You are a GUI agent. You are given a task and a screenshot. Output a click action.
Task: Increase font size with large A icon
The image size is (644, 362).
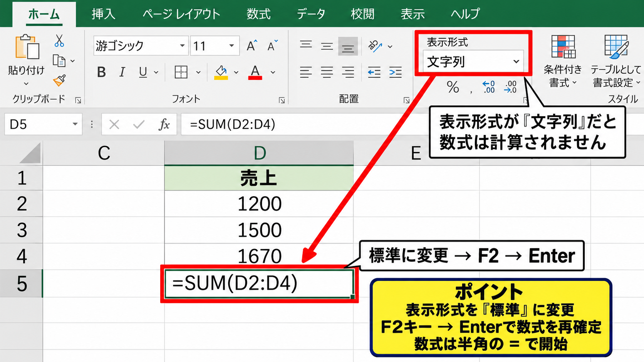point(252,46)
